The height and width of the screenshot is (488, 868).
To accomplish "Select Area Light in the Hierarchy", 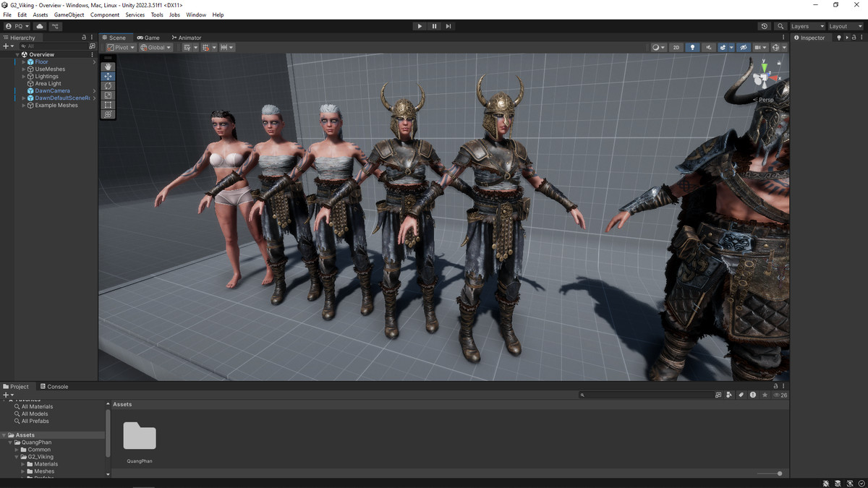I will [x=48, y=84].
